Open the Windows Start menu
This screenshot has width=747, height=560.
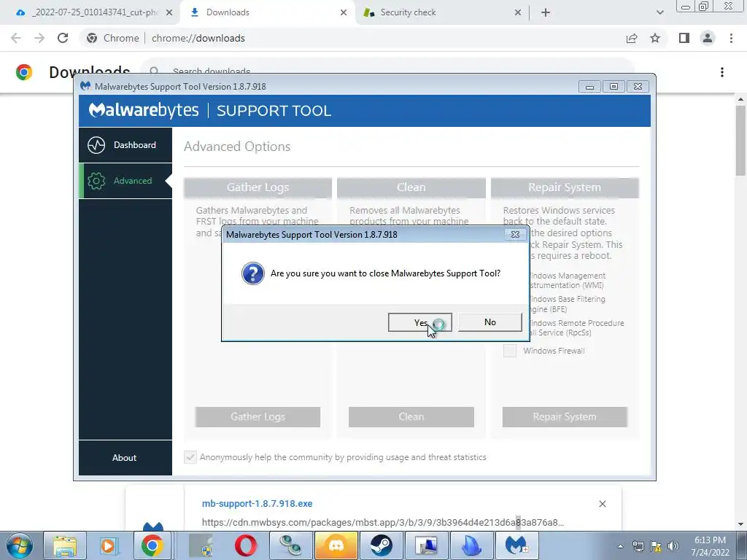tap(18, 545)
